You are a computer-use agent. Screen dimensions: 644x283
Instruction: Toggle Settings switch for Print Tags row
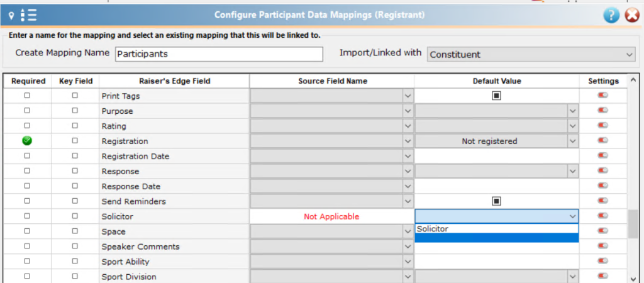click(603, 96)
